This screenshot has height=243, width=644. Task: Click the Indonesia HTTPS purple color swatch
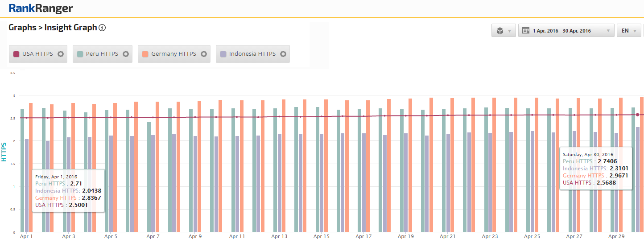pyautogui.click(x=223, y=54)
